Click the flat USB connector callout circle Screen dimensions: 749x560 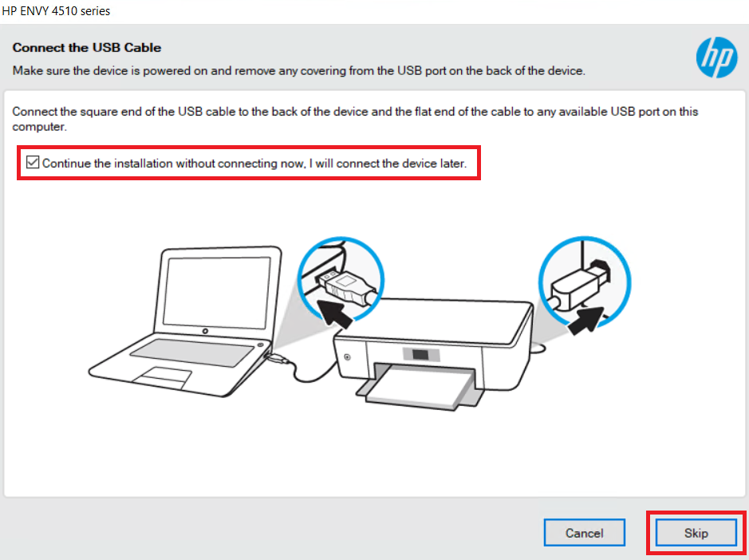(340, 281)
